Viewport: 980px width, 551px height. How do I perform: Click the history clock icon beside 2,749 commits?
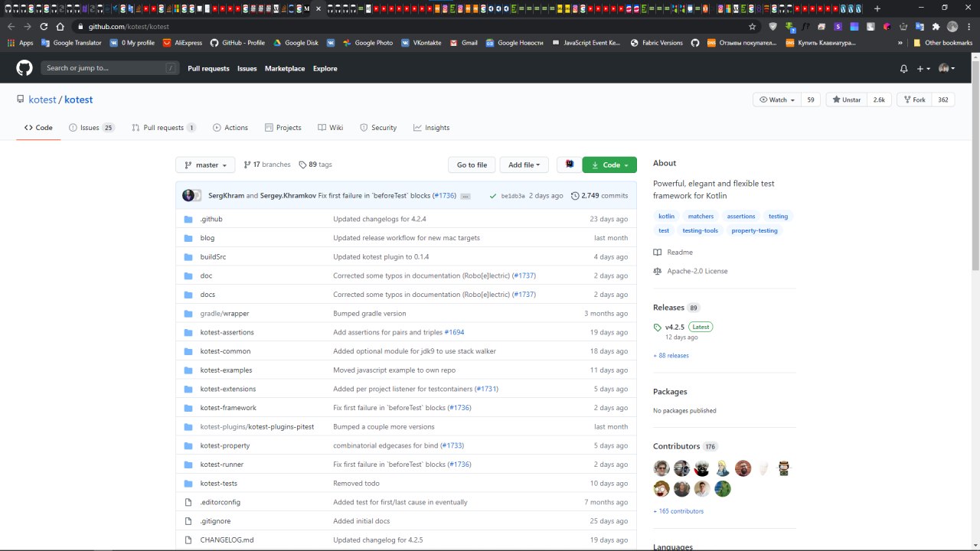click(x=575, y=196)
